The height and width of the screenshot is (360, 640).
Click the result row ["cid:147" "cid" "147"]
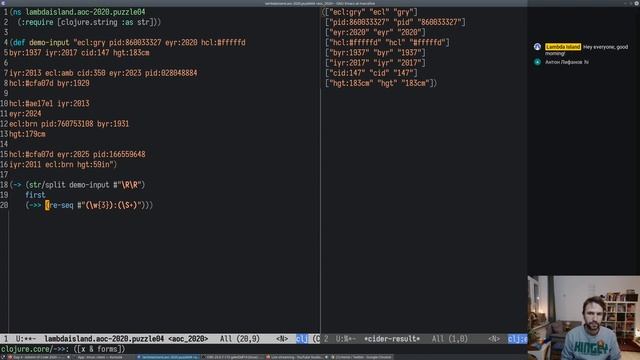[x=371, y=73]
